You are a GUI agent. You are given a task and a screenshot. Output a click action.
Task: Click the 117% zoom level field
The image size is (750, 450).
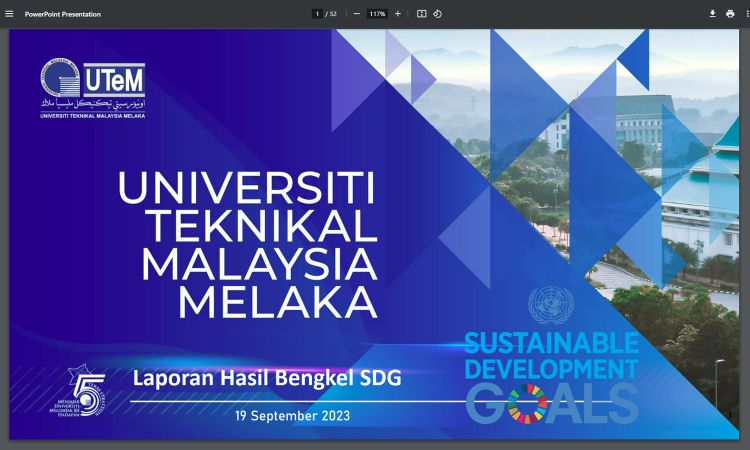click(x=377, y=14)
